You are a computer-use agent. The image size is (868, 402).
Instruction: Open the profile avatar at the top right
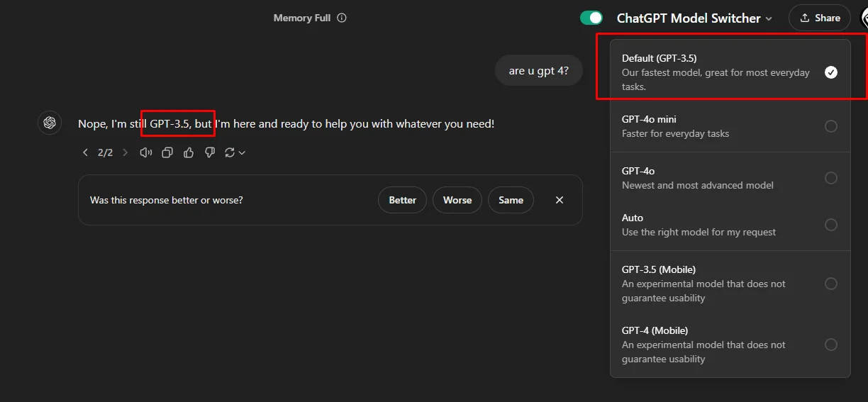tap(863, 18)
